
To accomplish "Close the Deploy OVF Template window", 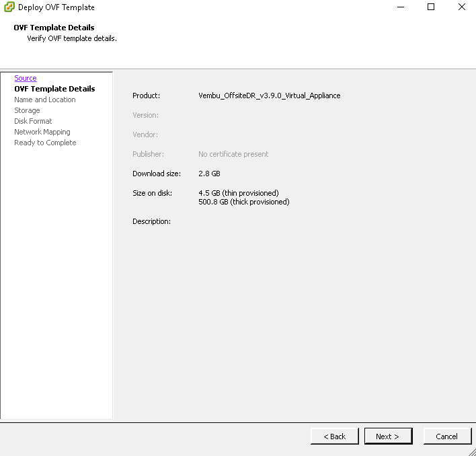I will tap(462, 7).
